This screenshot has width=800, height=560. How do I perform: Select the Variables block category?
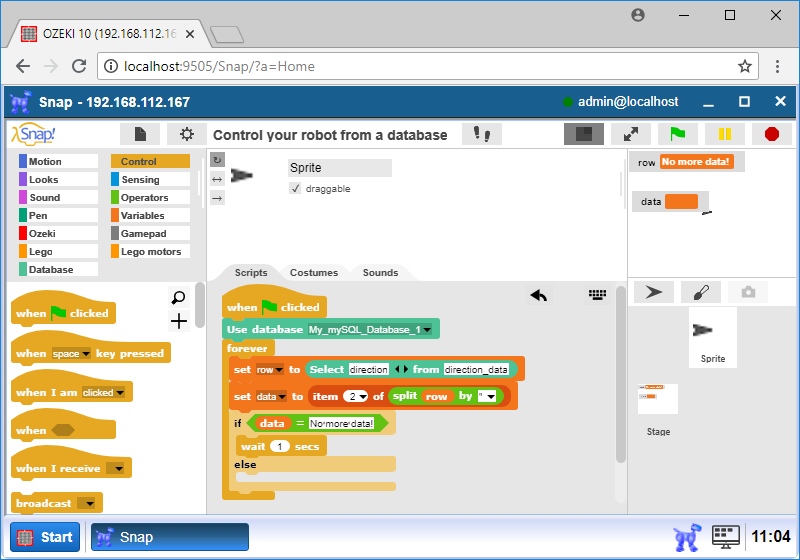tap(151, 215)
